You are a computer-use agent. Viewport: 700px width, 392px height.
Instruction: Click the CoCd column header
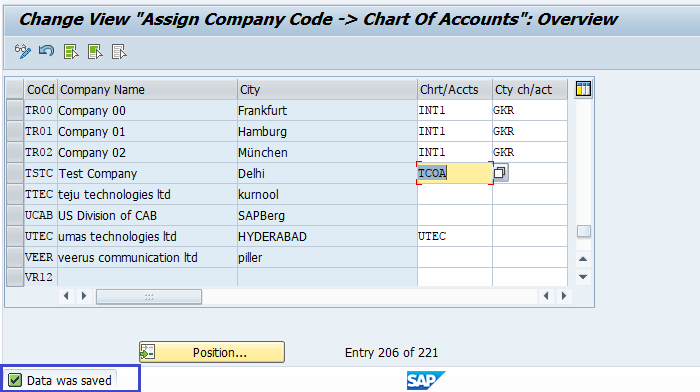click(x=41, y=89)
